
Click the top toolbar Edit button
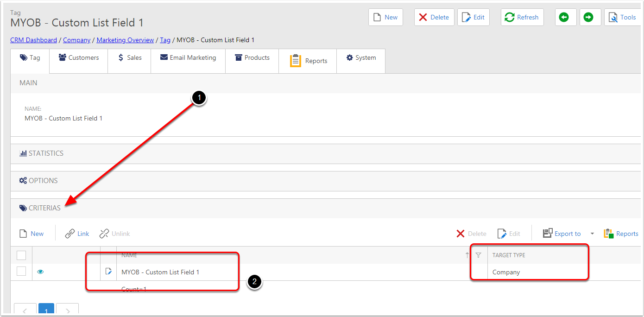click(x=474, y=17)
